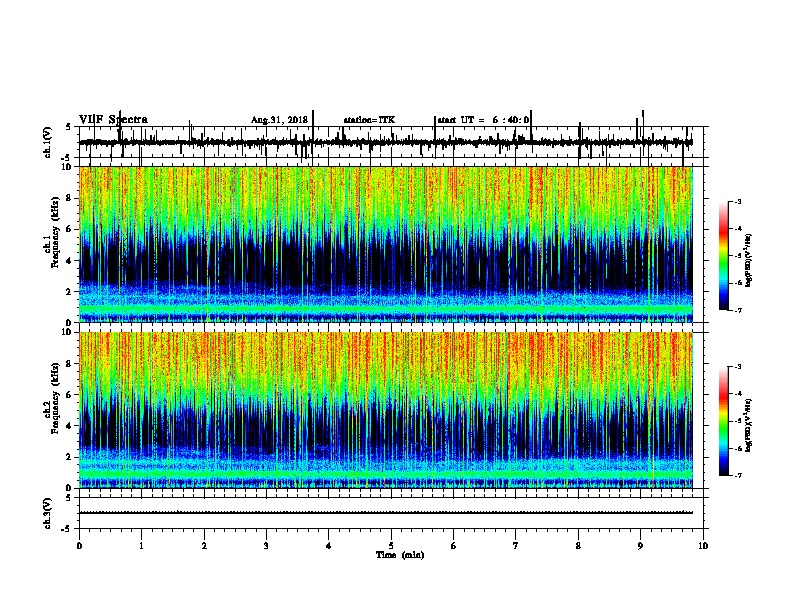Click the "ch.3(V)" axis label

(48, 513)
